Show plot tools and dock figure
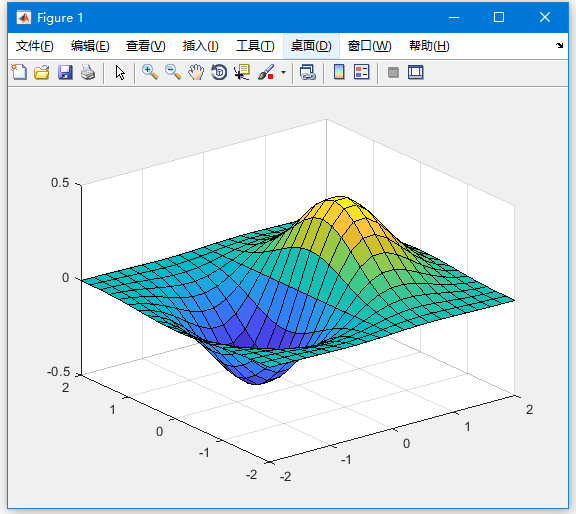Screen dimensions: 576x514 pos(415,72)
